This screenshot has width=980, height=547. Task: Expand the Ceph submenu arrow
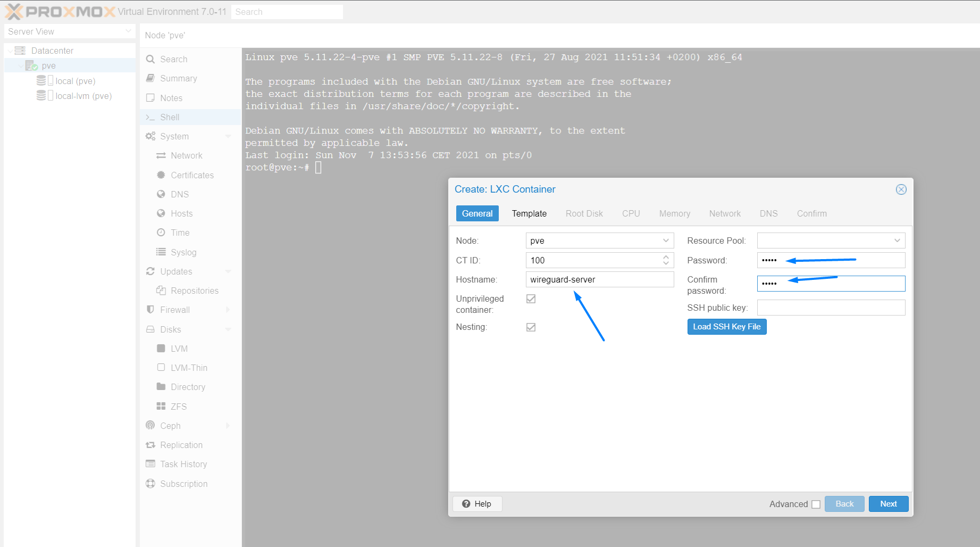[x=228, y=426]
